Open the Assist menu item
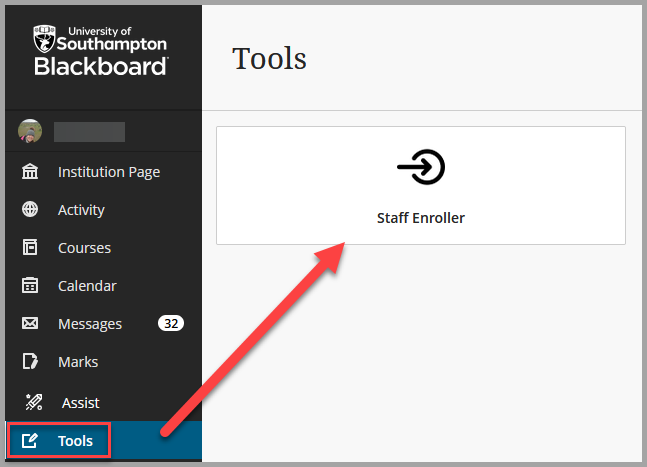 pos(80,403)
